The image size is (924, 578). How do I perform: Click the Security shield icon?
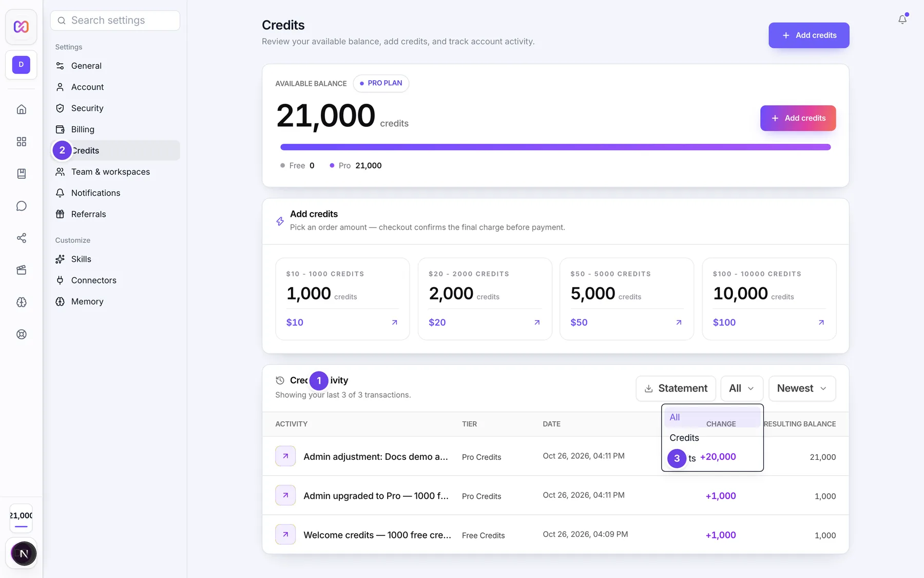click(60, 108)
